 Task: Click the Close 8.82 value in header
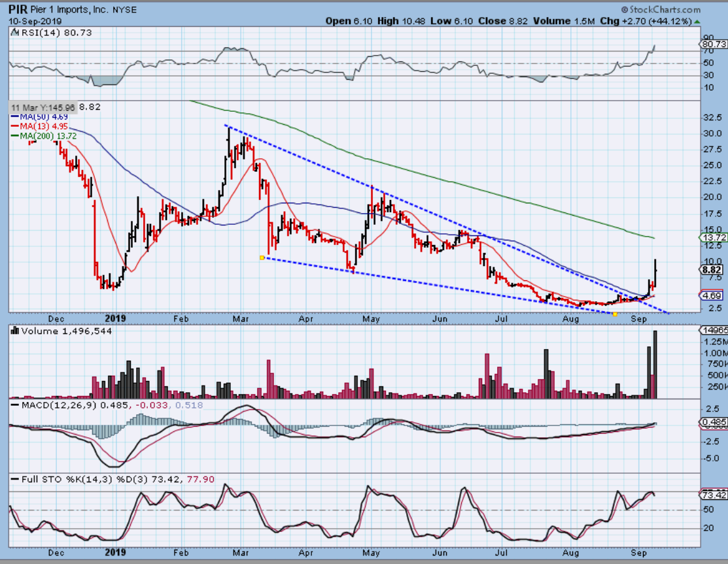point(503,21)
